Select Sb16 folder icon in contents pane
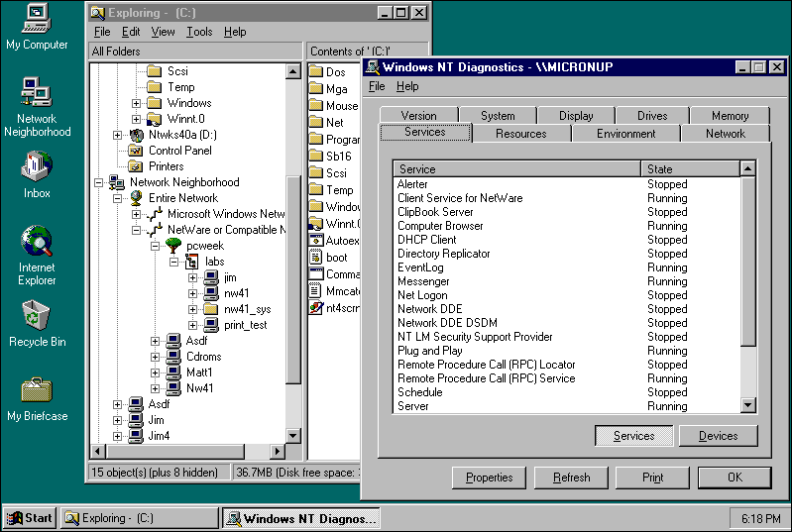Image resolution: width=792 pixels, height=532 pixels. coord(315,156)
